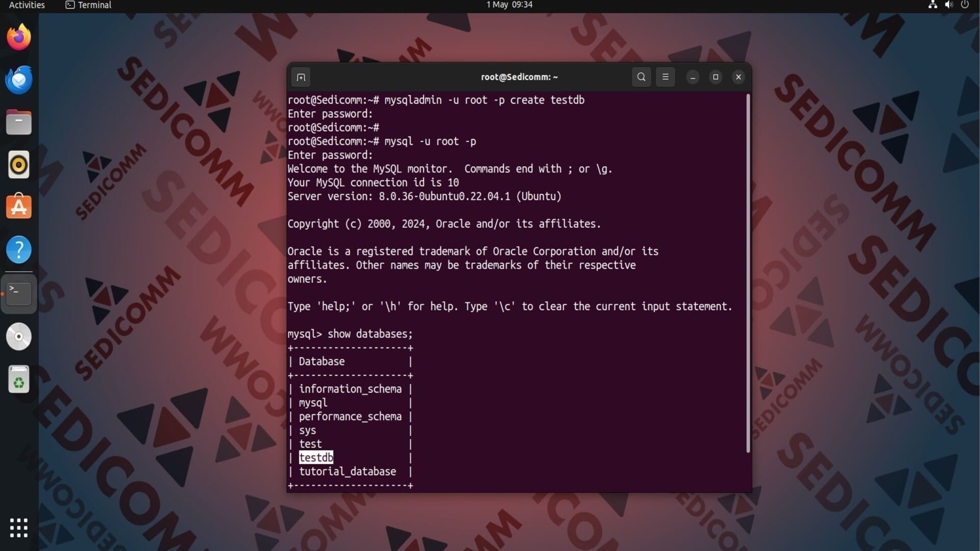Open Ubuntu Software store icon

(19, 207)
